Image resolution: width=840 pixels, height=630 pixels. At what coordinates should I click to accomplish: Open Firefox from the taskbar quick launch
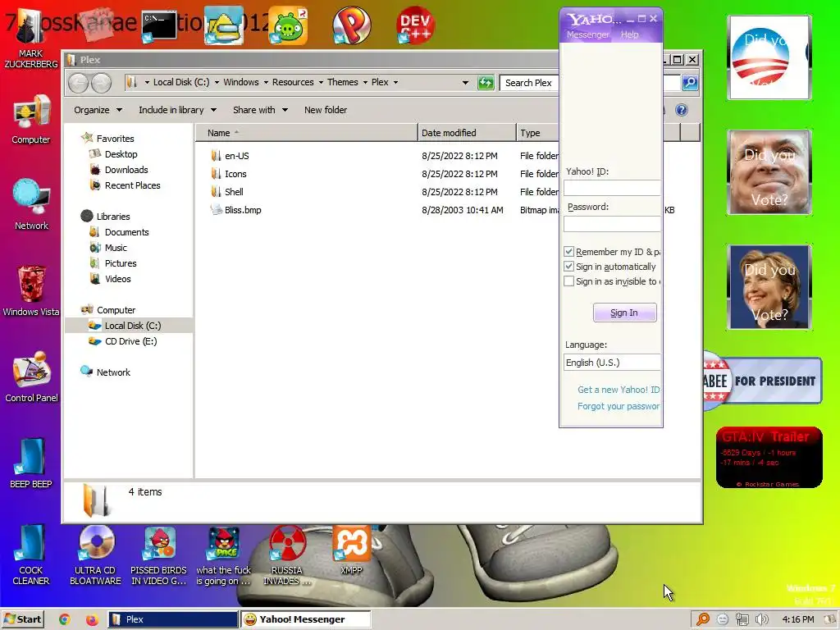pyautogui.click(x=92, y=619)
